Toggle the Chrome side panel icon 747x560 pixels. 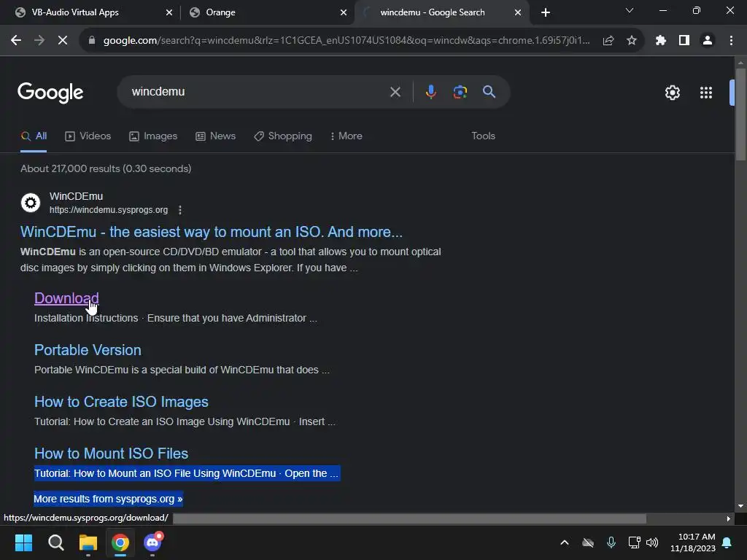coord(684,41)
